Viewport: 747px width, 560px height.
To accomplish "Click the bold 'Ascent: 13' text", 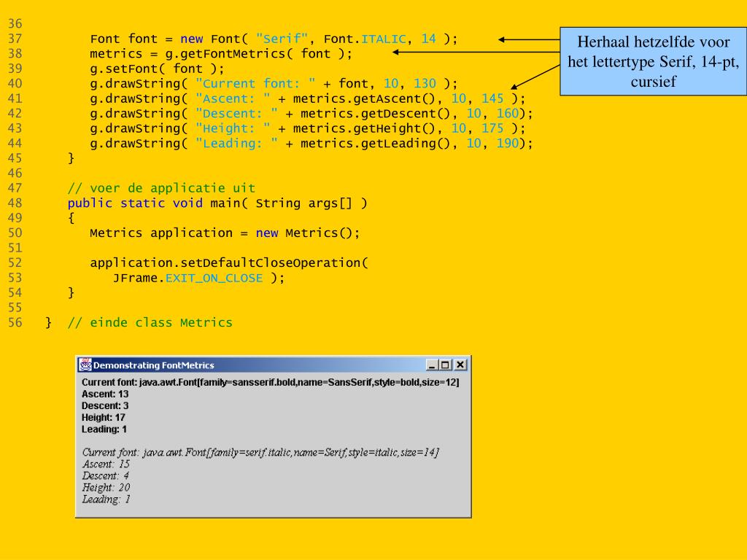I will click(x=105, y=394).
